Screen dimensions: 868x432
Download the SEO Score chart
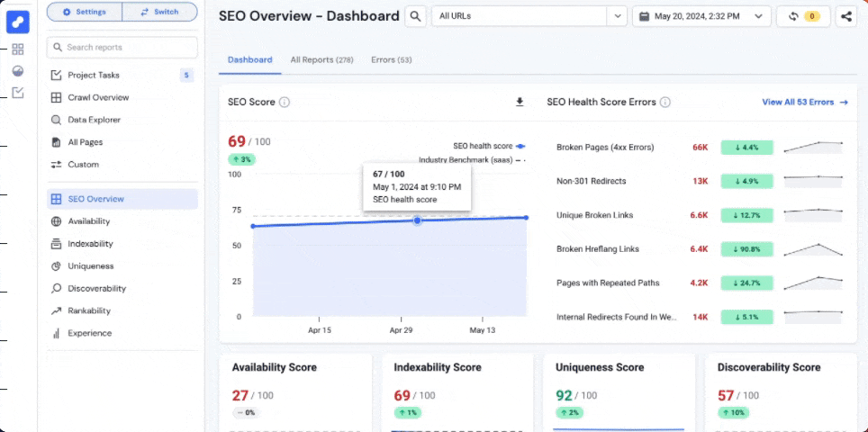click(520, 103)
